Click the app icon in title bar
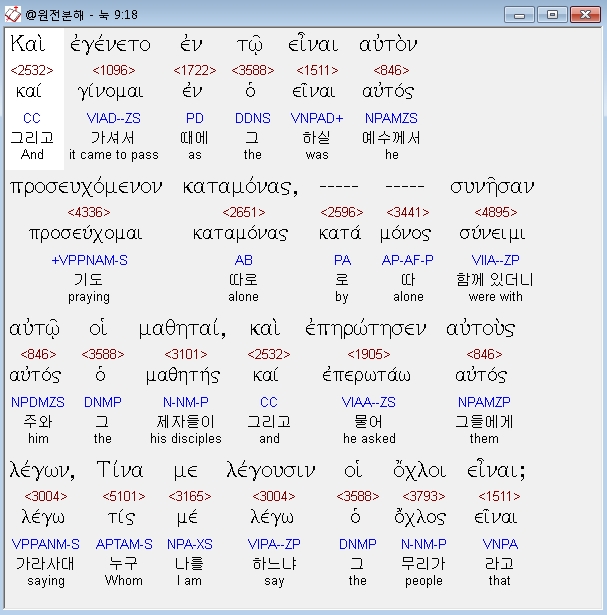This screenshot has width=607, height=615. click(x=13, y=15)
